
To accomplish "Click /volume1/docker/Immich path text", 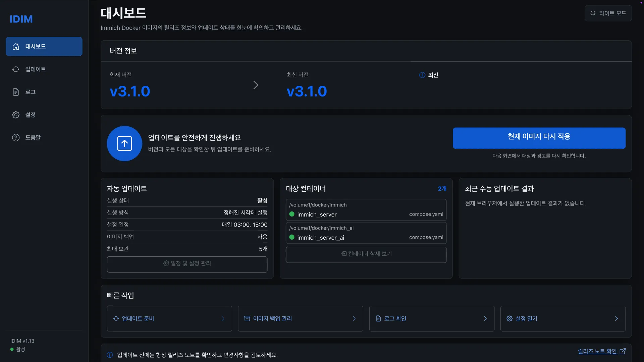I will [318, 205].
